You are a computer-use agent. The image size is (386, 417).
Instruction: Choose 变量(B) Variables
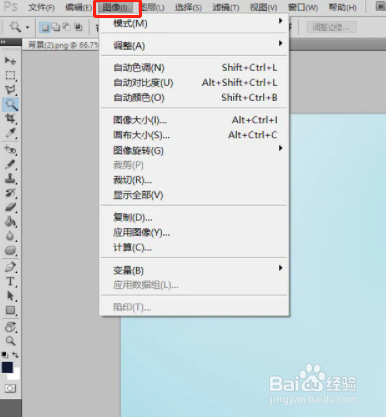(x=194, y=270)
